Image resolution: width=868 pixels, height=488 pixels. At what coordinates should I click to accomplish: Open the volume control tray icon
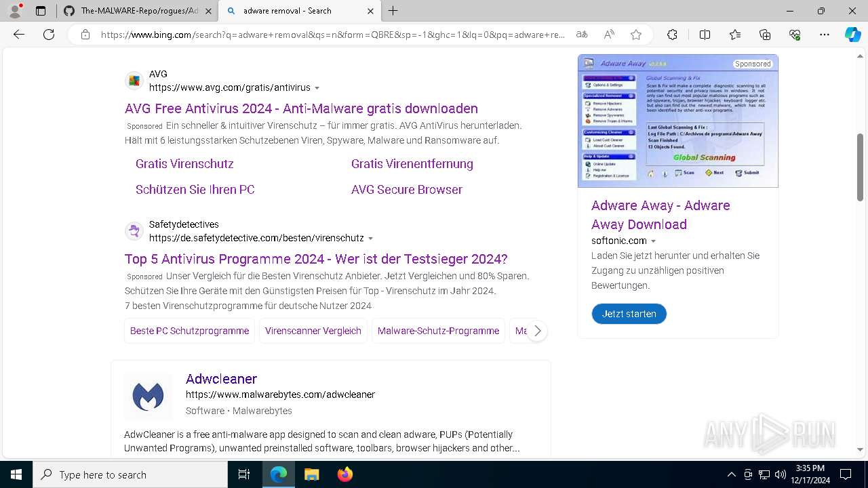(781, 474)
